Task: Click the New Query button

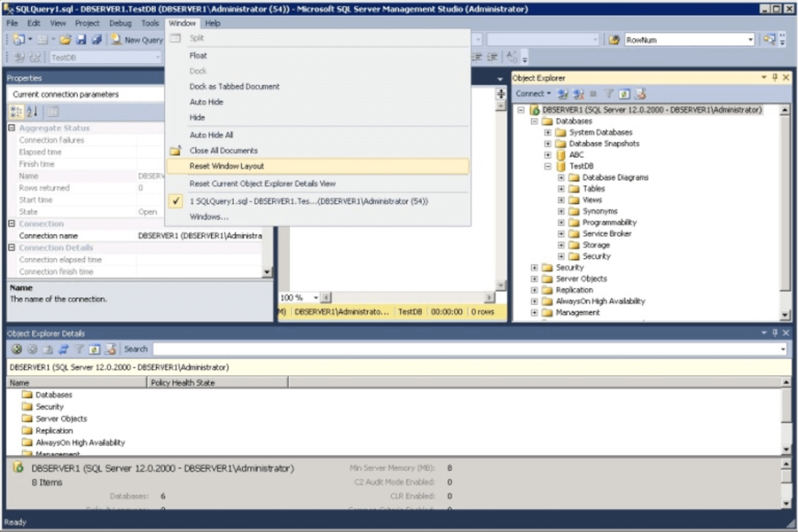Action: point(137,40)
